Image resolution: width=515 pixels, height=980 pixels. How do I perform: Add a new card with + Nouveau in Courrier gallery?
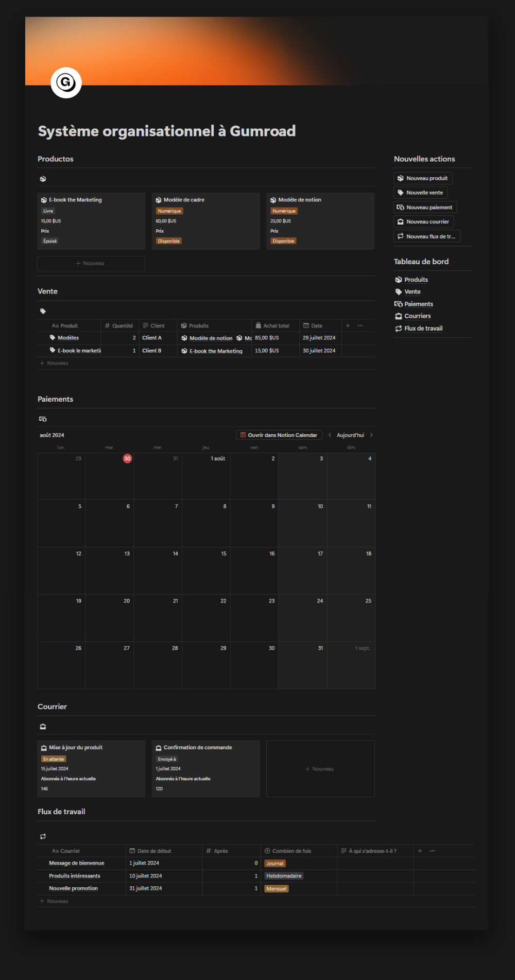click(x=320, y=769)
